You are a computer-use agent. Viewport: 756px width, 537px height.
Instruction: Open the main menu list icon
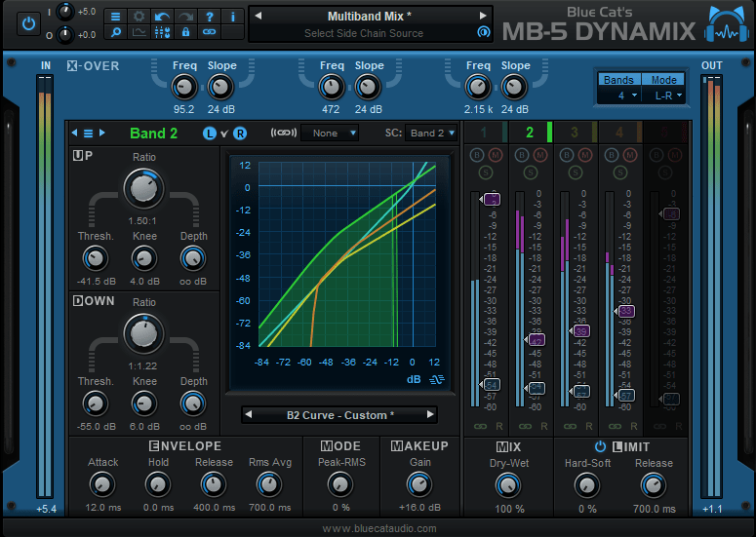pos(115,17)
